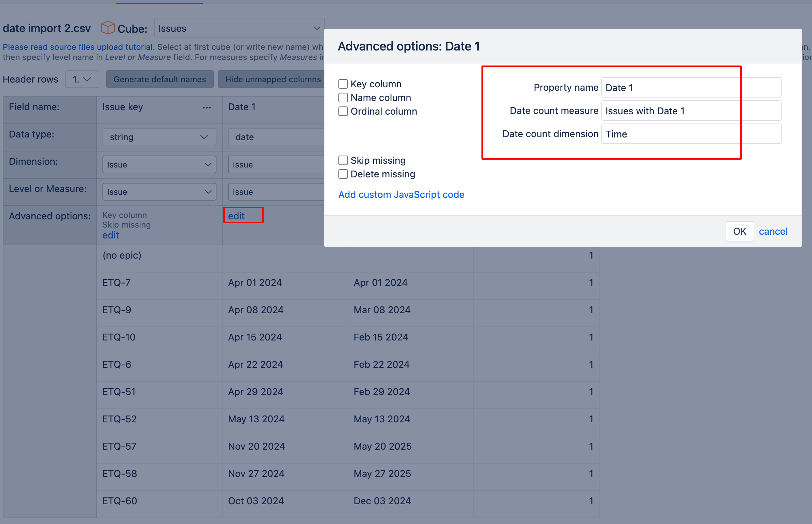Enable the Skip missing checkbox
The height and width of the screenshot is (524, 812).
[x=343, y=160]
